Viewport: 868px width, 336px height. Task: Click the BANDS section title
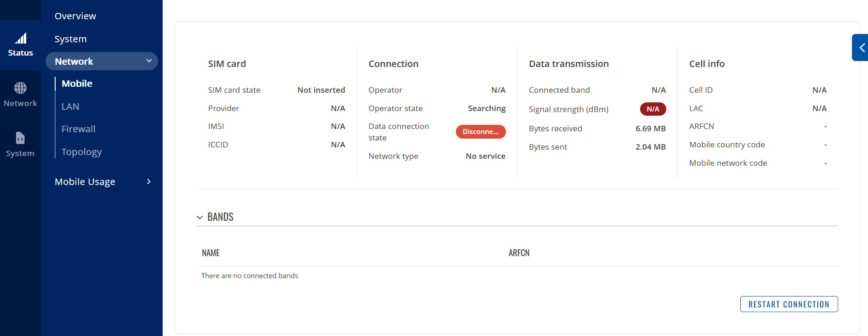coord(221,217)
